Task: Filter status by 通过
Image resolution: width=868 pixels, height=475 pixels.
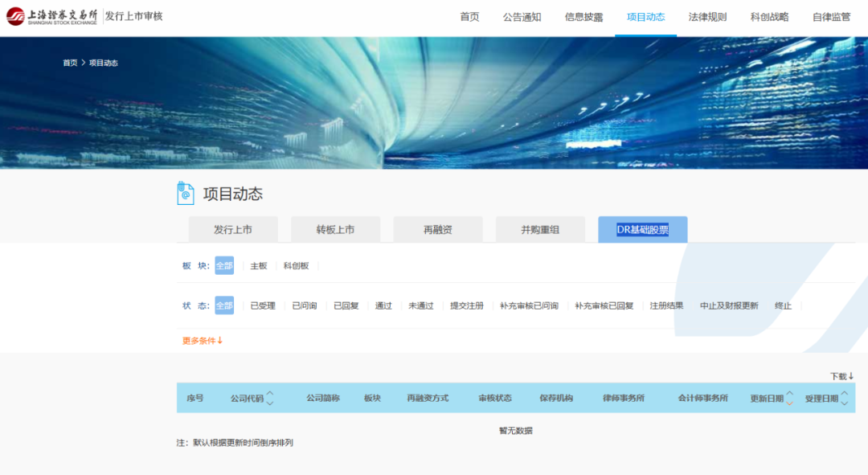Action: (x=383, y=305)
